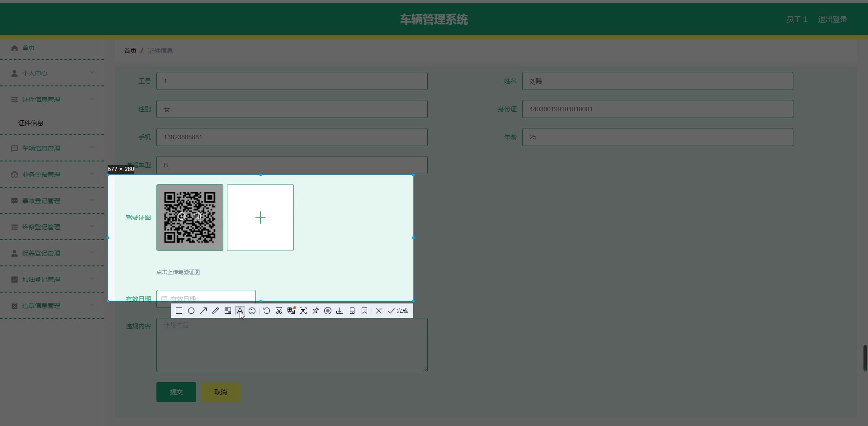Image resolution: width=868 pixels, height=426 pixels.
Task: Expand the 业务单据管理 sidebar menu
Action: pos(52,175)
